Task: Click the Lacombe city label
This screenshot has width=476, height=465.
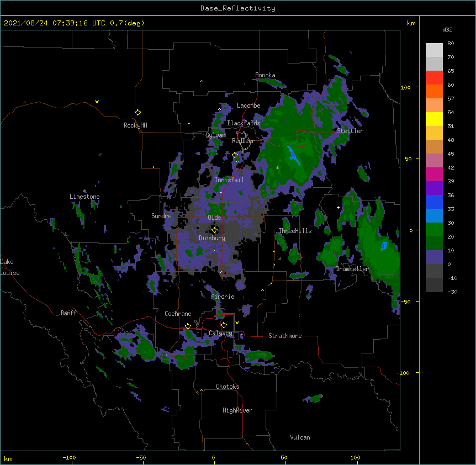Action: pyautogui.click(x=248, y=105)
